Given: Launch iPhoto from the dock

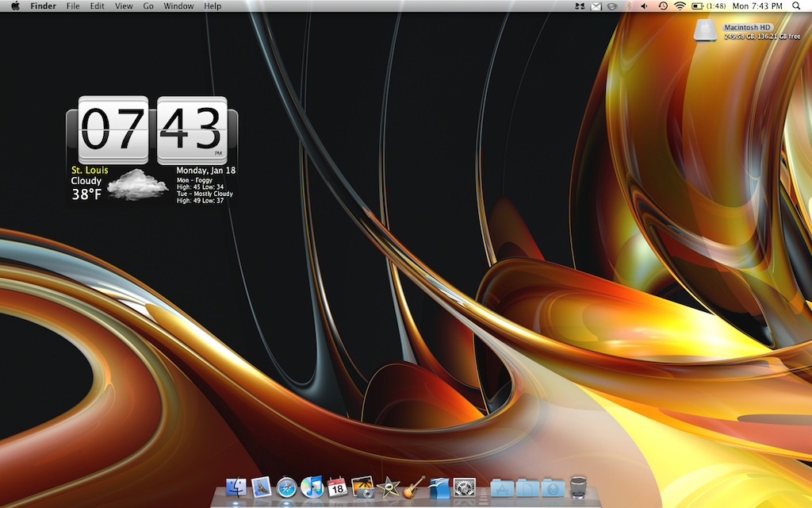Looking at the screenshot, I should (x=362, y=487).
